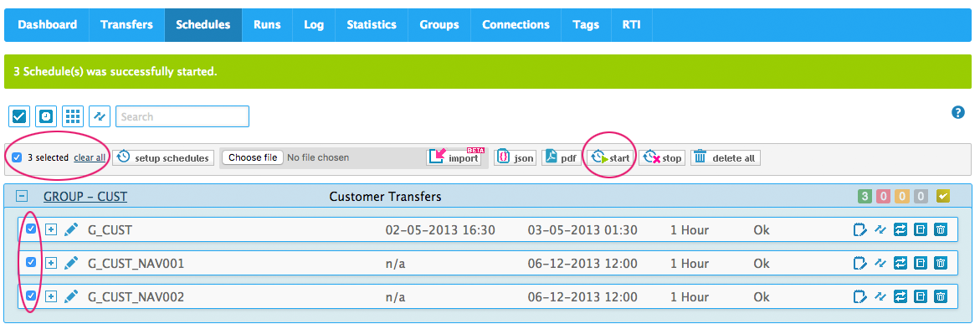Click the transfer arrows icon in G_CUST row
This screenshot has width=980, height=324.
click(x=900, y=229)
